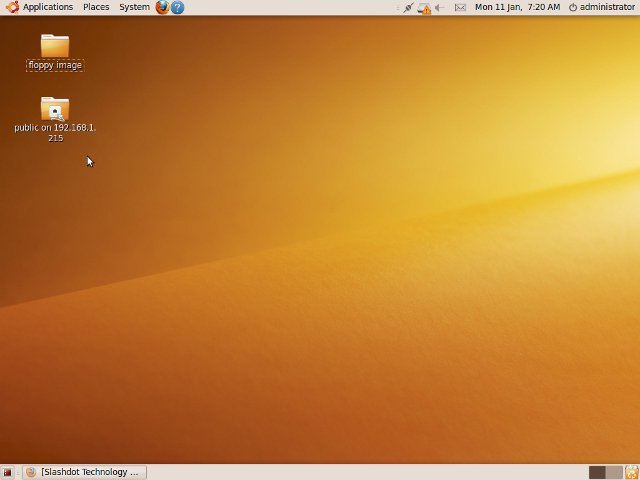Toggle Show Desktop button at bottom left
640x480 pixels.
[x=8, y=472]
